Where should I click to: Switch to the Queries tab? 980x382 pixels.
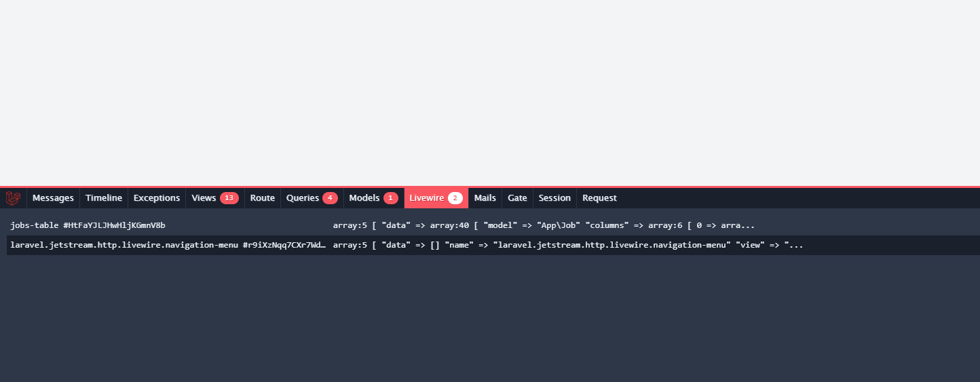[x=312, y=198]
